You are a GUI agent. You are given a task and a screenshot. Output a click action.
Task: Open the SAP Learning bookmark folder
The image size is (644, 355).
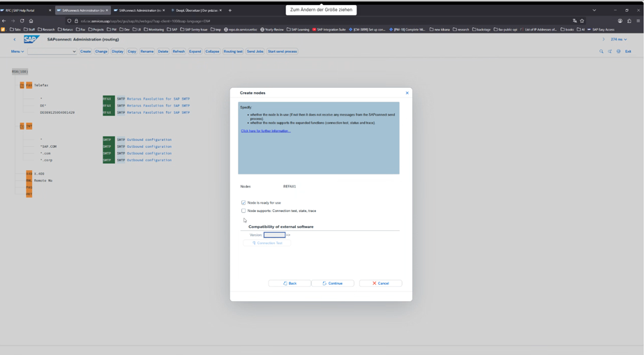click(298, 29)
